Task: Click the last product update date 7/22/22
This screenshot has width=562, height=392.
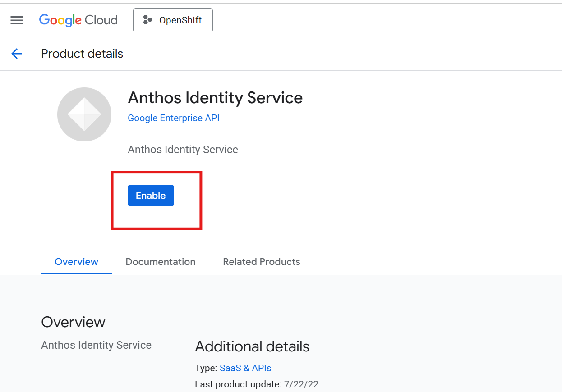Action: tap(301, 384)
